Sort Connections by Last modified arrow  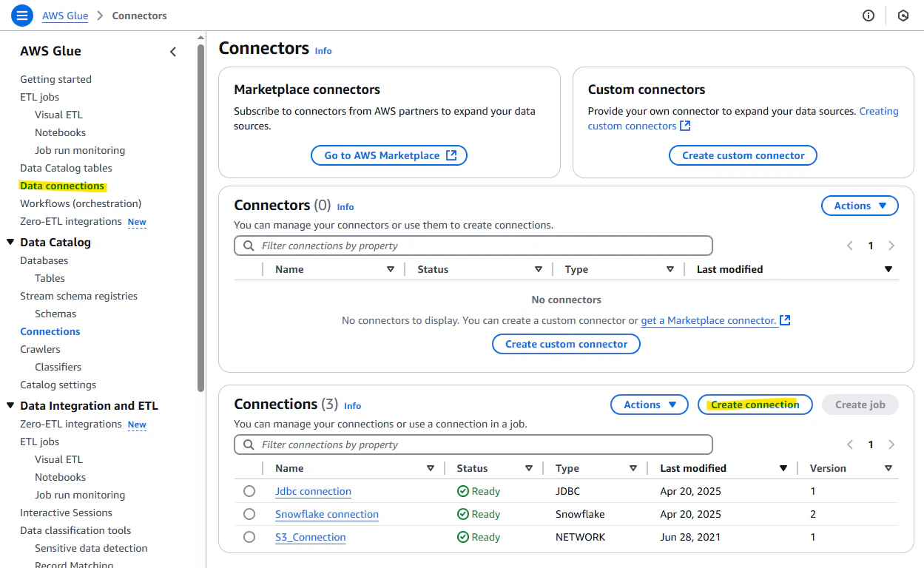click(x=783, y=468)
